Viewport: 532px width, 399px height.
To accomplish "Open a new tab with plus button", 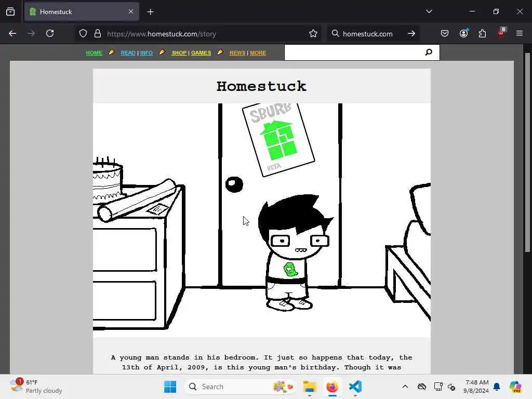I will tap(150, 12).
